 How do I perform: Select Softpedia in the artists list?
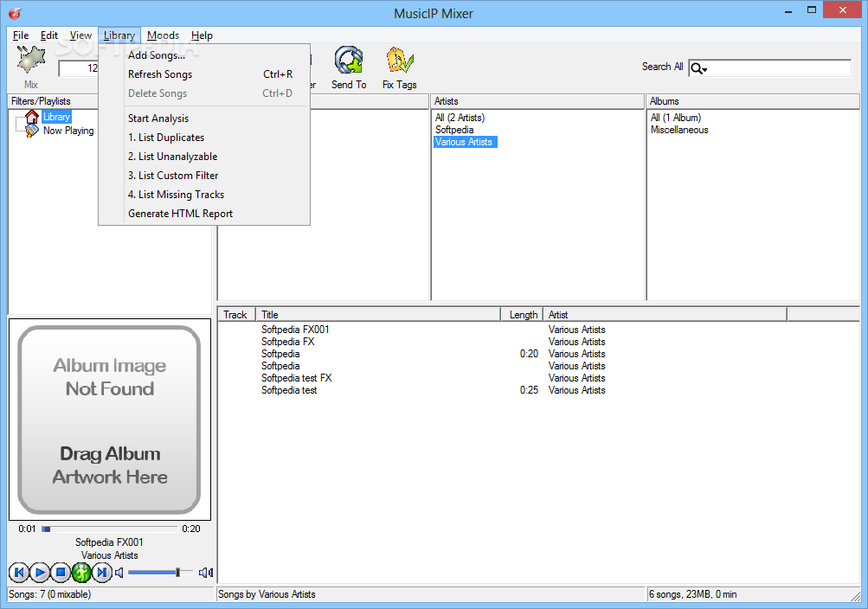tap(454, 130)
